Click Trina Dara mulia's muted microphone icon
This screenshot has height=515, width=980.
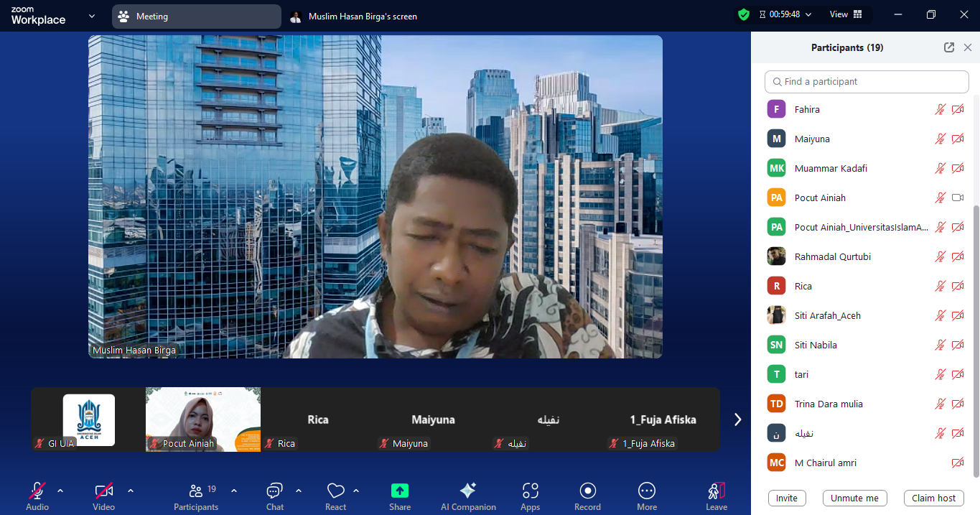(x=940, y=404)
